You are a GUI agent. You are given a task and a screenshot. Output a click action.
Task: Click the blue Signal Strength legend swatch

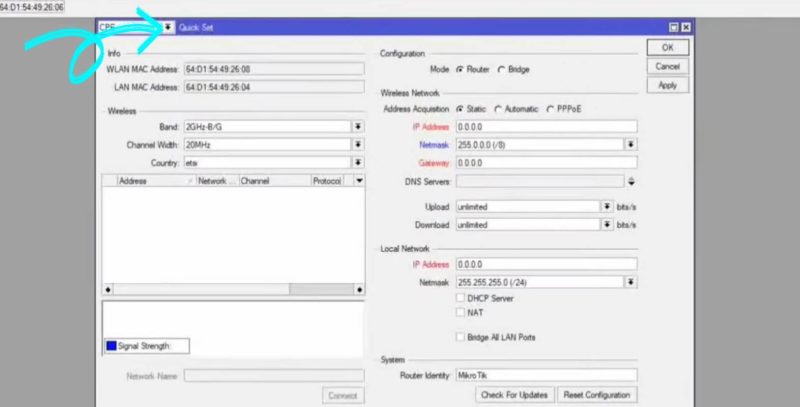tap(110, 346)
